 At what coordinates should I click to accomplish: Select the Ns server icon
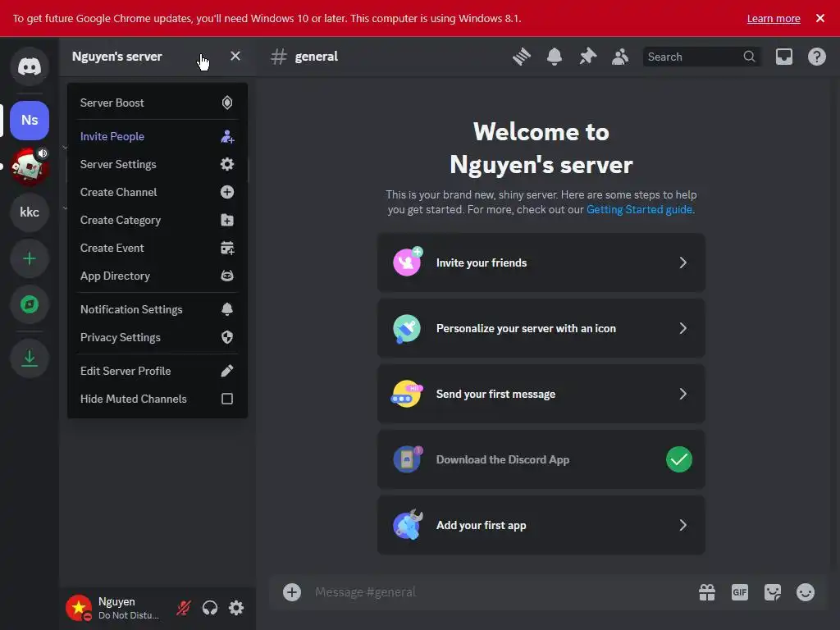(x=30, y=120)
